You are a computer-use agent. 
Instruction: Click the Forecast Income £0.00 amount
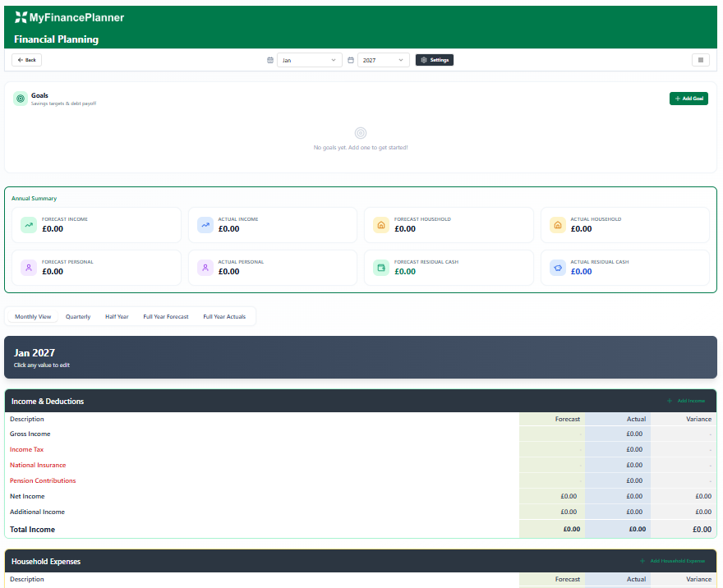click(53, 229)
